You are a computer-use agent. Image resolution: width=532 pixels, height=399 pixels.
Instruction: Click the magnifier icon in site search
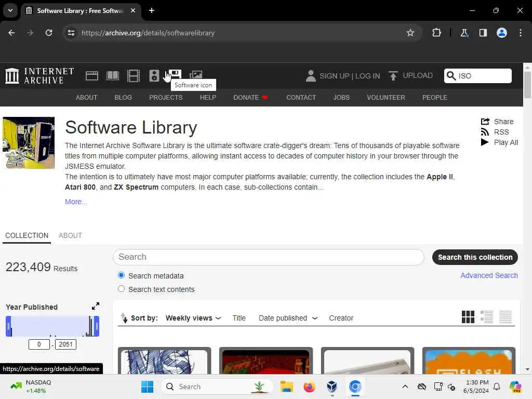pos(451,76)
